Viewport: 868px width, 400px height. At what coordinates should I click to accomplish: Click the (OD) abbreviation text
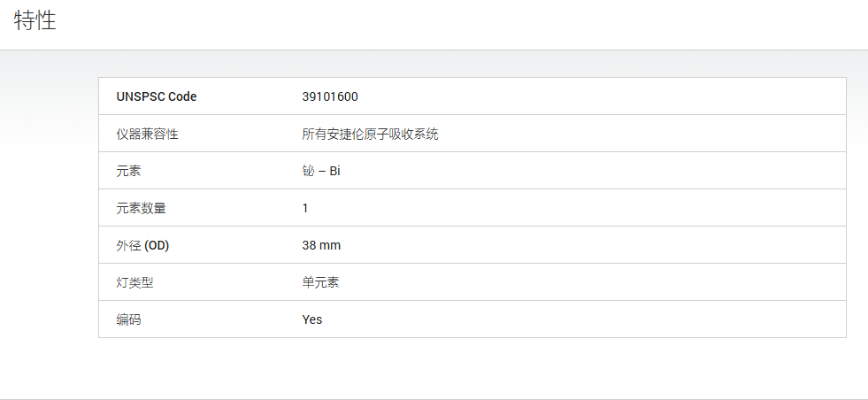157,245
